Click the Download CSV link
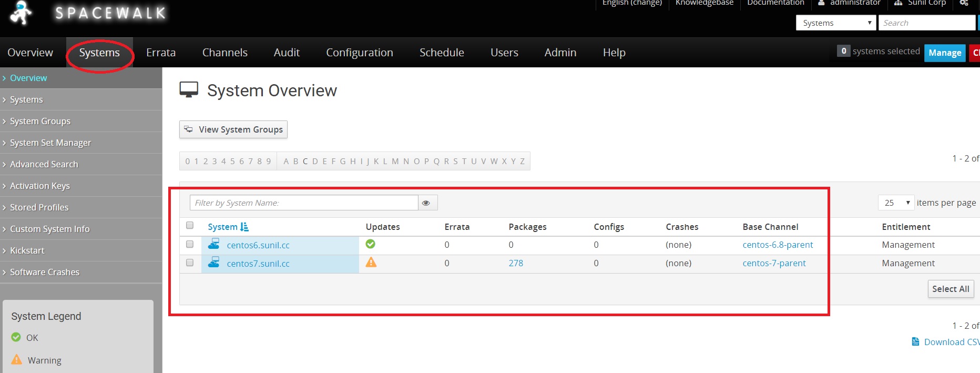 [x=952, y=342]
